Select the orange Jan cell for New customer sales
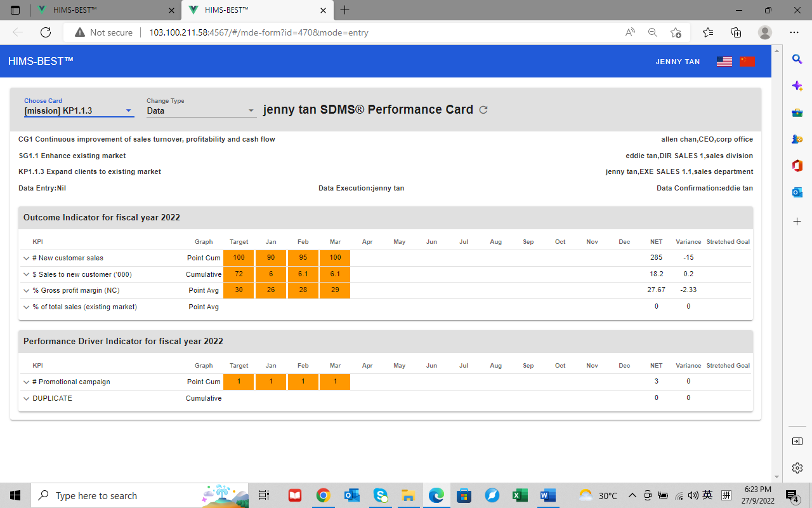The width and height of the screenshot is (812, 508). tap(271, 258)
